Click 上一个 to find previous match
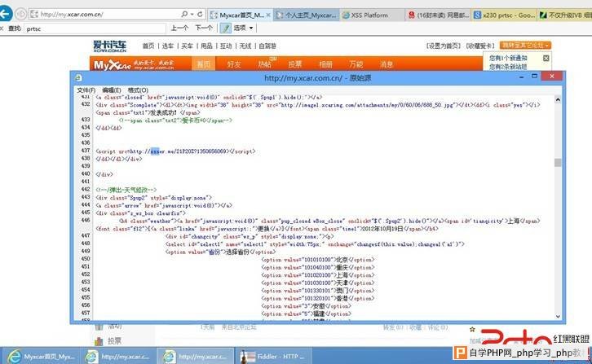Viewport: 592px width, 364px height. point(179,28)
